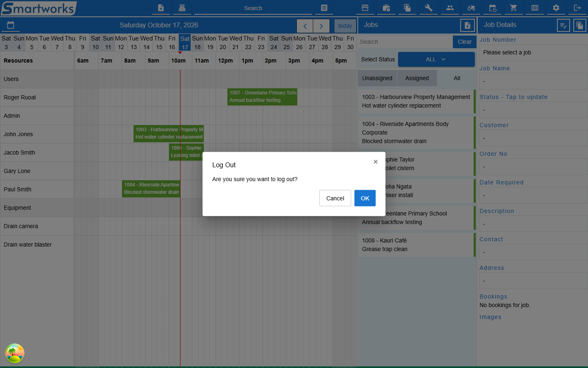Click the palm tree beach icon
This screenshot has width=588, height=368.
pos(15,353)
